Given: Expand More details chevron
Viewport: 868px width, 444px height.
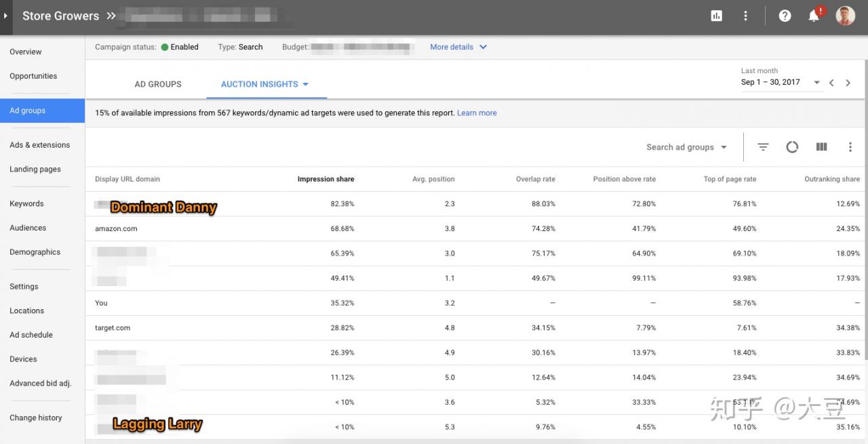Looking at the screenshot, I should 483,47.
